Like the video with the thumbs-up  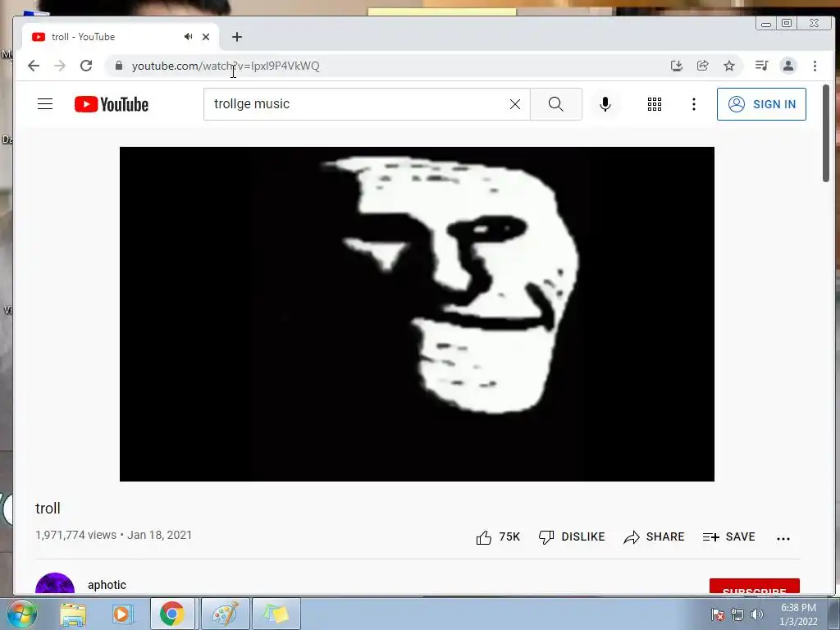click(x=498, y=536)
